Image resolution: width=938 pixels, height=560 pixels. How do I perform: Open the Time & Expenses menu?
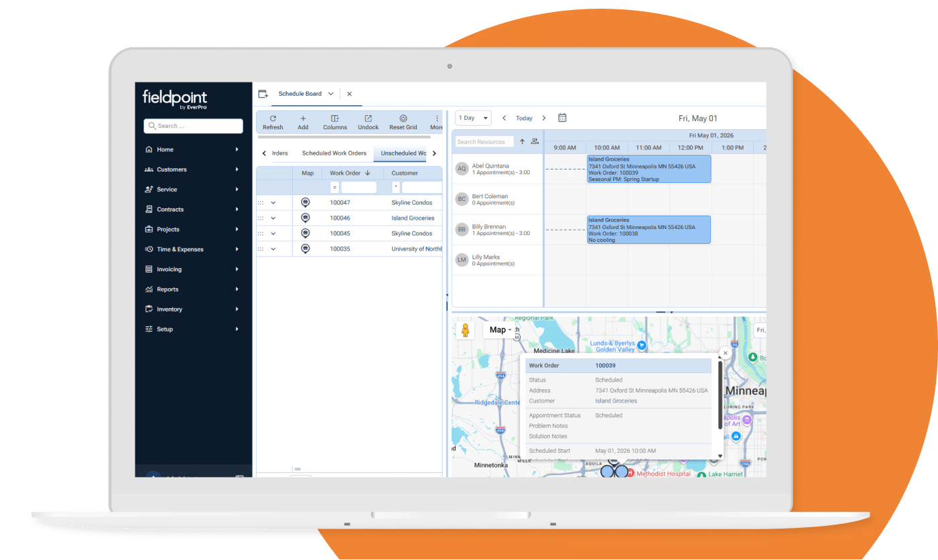[x=193, y=249]
